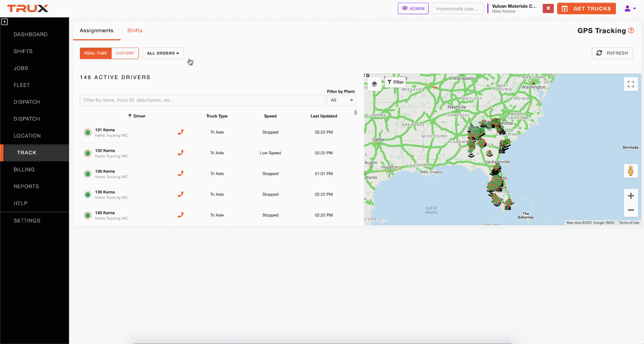644x344 pixels.
Task: Switch to the Shifts tab
Action: coord(135,31)
